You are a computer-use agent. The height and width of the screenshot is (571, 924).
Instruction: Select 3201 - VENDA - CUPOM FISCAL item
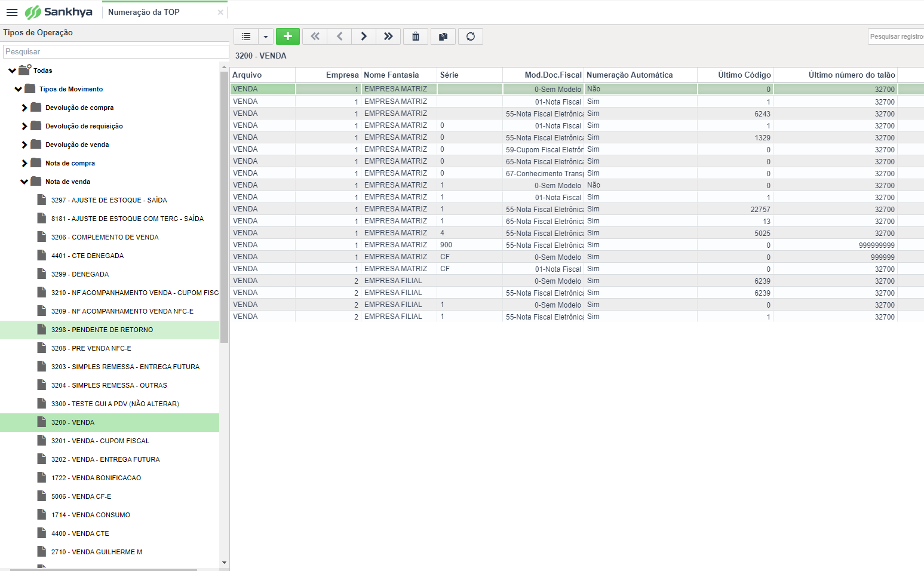[x=100, y=441]
